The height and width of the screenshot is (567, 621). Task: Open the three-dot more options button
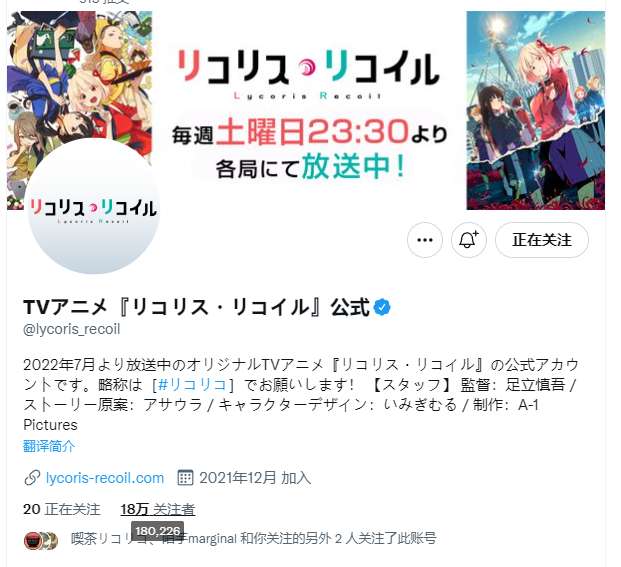pos(425,240)
